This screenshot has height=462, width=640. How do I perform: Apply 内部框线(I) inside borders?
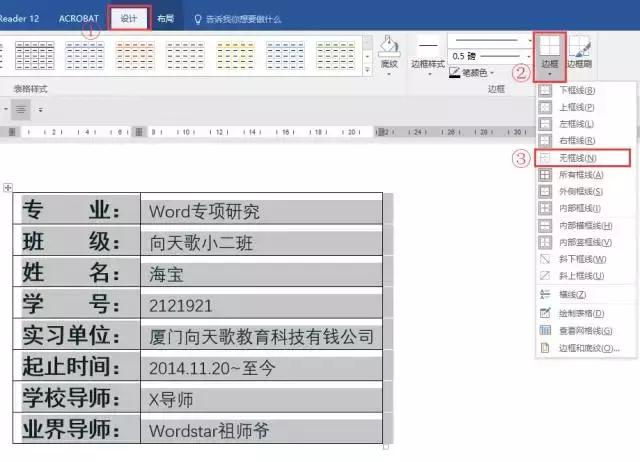coord(586,208)
